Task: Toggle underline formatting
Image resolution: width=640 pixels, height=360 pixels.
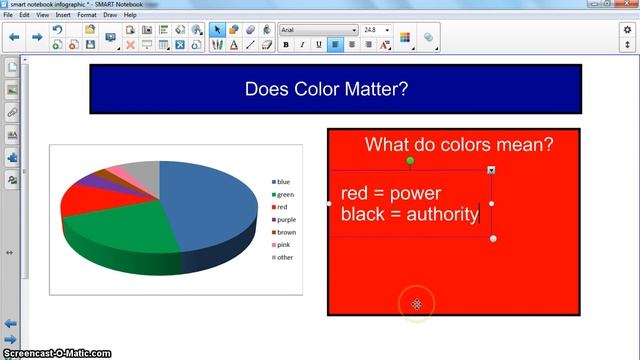Action: [319, 44]
